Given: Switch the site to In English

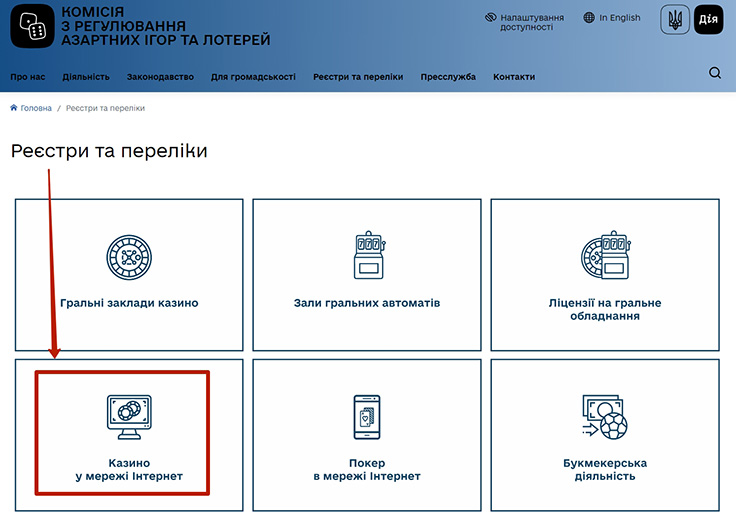Looking at the screenshot, I should [620, 18].
